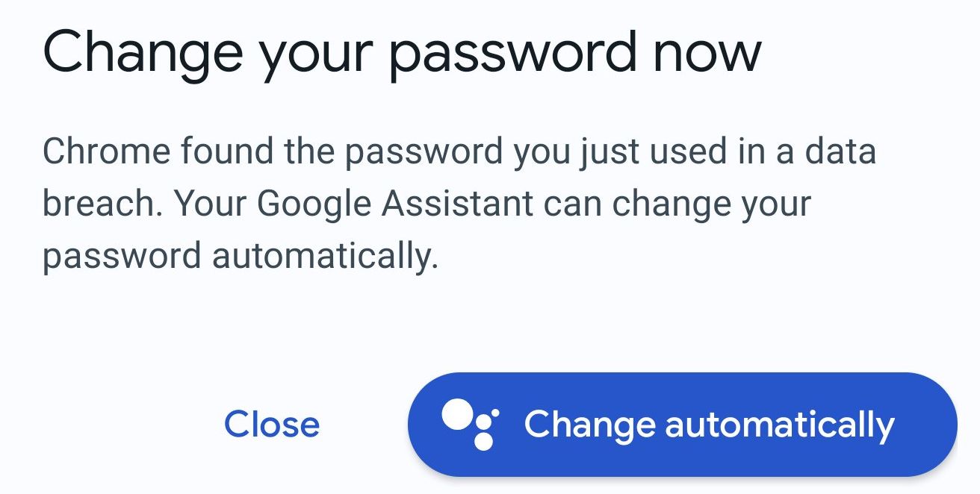This screenshot has width=980, height=494.
Task: Dismiss the dialog with Close
Action: [272, 424]
